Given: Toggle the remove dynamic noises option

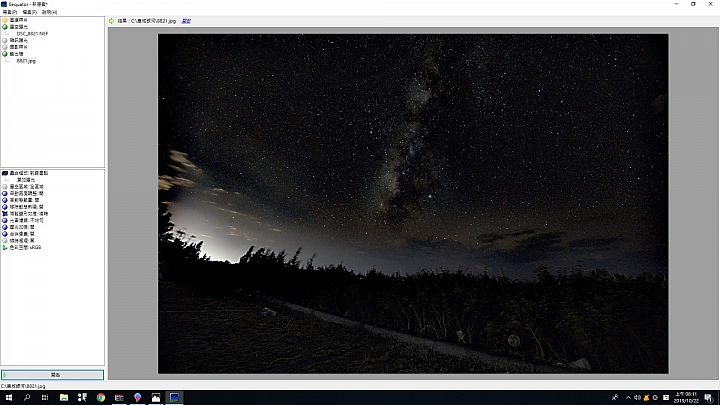Looking at the screenshot, I should (22, 207).
